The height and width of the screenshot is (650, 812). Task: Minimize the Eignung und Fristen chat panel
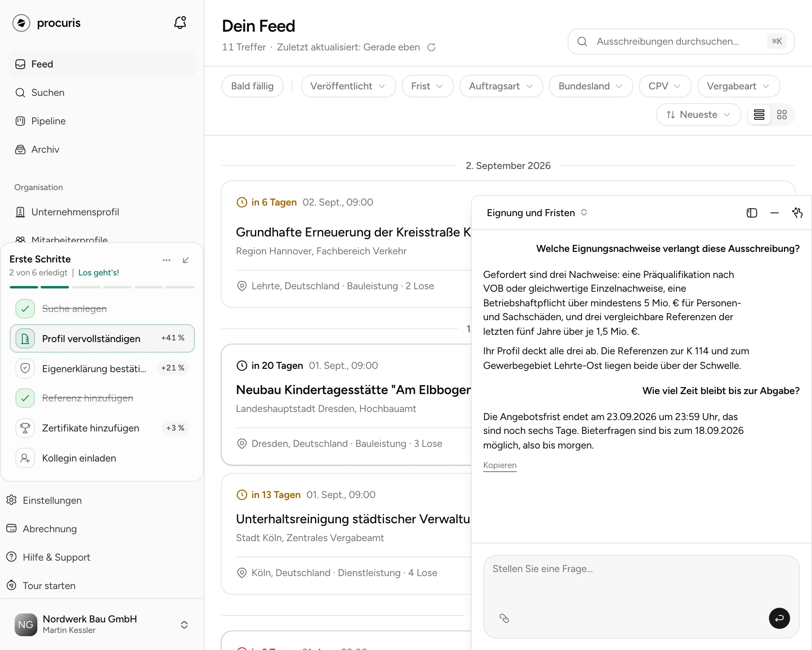(774, 213)
